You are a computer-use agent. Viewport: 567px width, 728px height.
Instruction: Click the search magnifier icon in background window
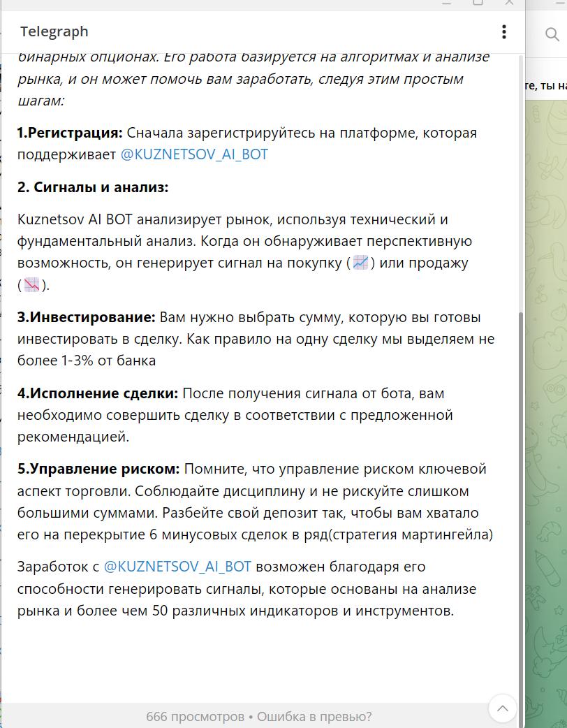pyautogui.click(x=552, y=34)
